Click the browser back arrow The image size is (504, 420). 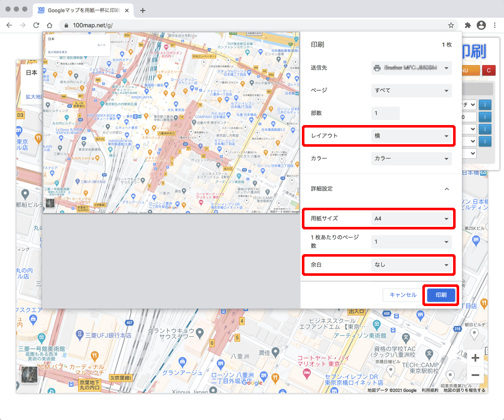pos(9,25)
